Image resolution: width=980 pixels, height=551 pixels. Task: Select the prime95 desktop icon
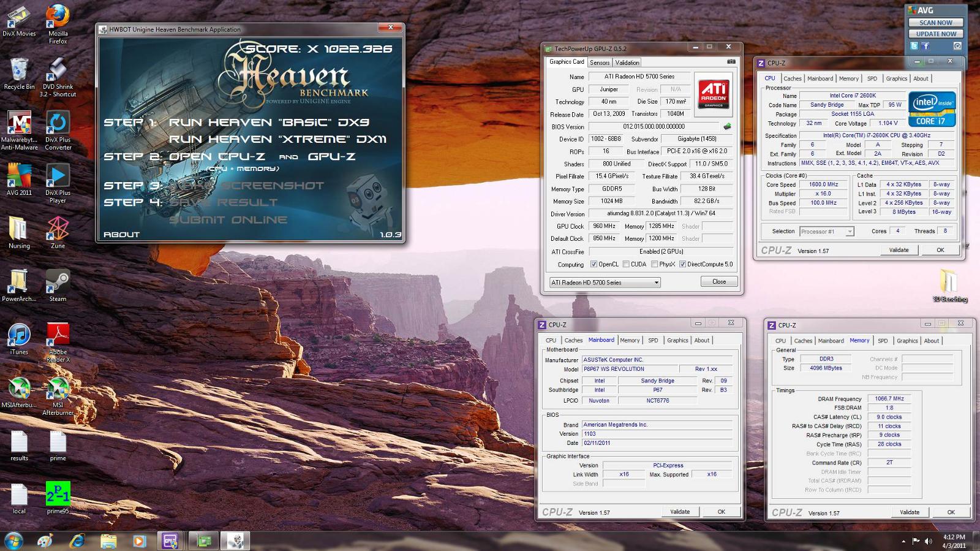pyautogui.click(x=58, y=498)
